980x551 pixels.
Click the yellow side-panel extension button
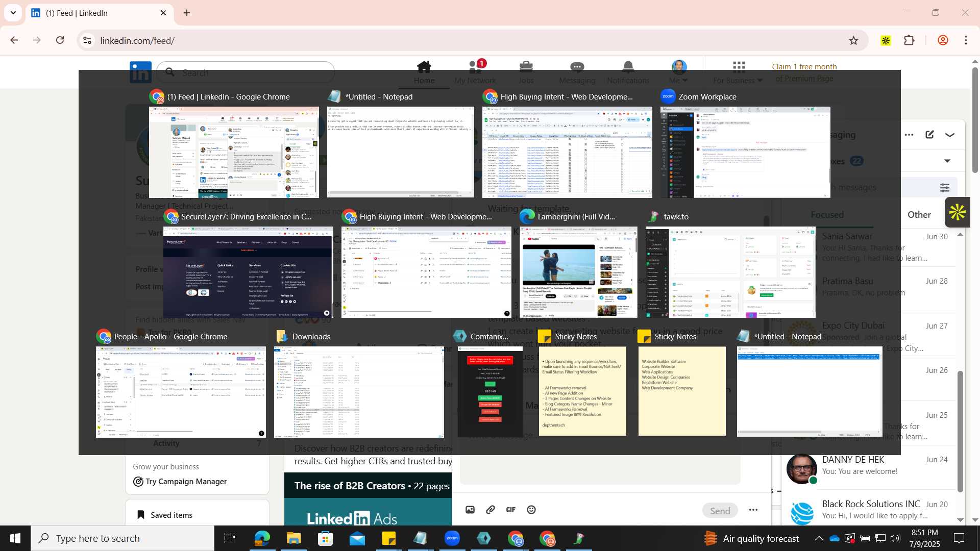coord(957,212)
